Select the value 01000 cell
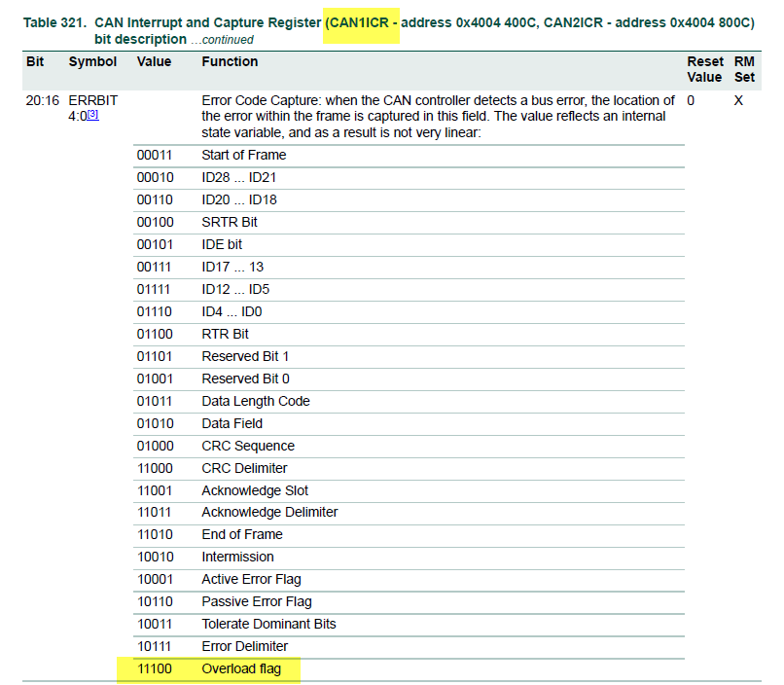This screenshot has width=784, height=685. pyautogui.click(x=155, y=446)
